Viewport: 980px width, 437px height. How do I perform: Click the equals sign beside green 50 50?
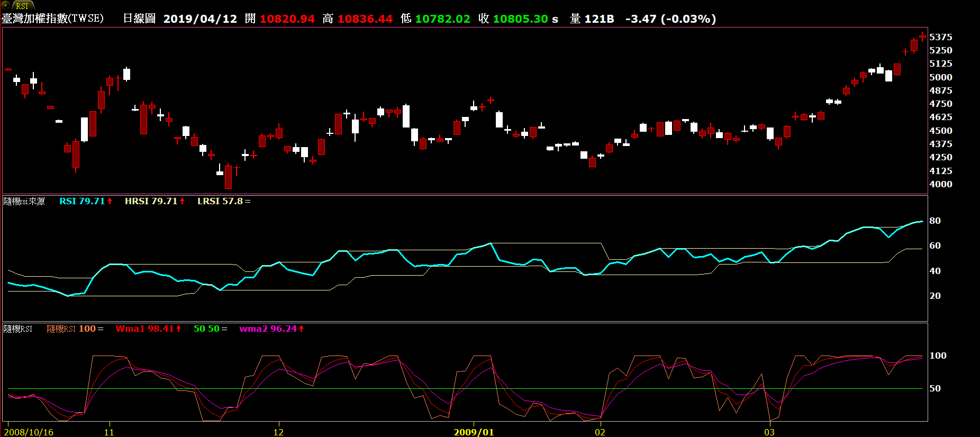224,329
